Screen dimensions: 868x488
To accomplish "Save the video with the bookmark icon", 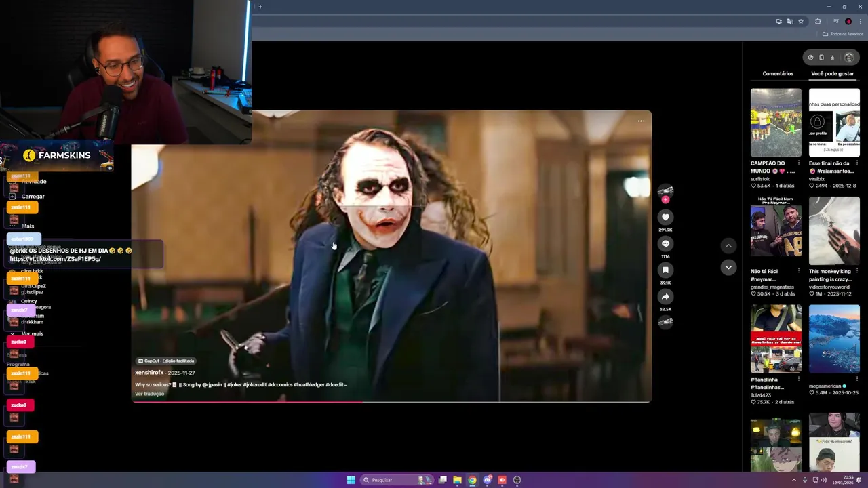I will pyautogui.click(x=665, y=270).
